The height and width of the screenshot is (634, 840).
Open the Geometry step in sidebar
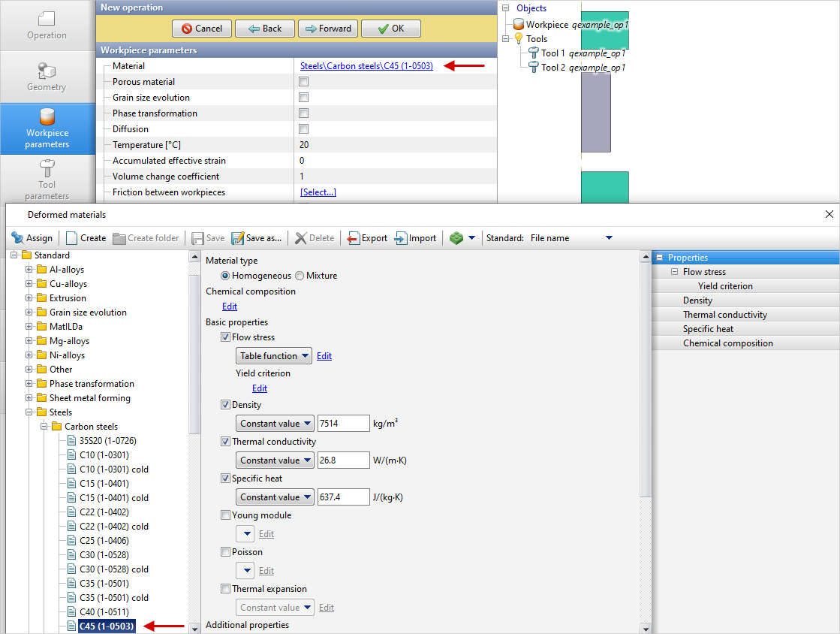(47, 77)
